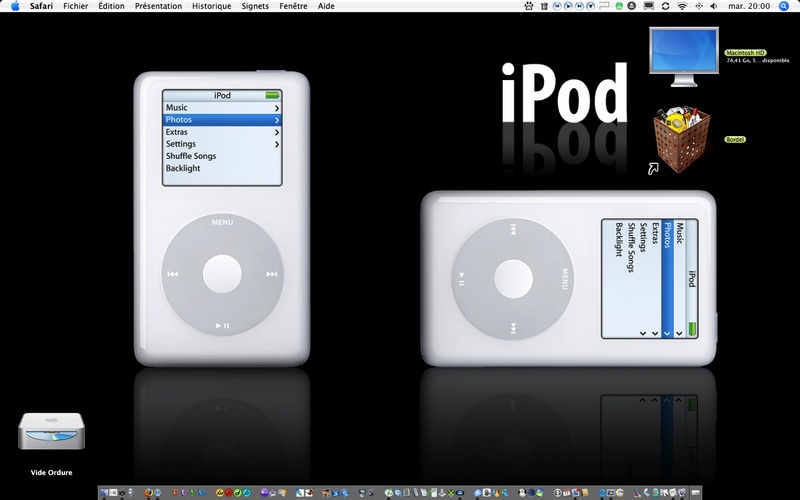
Task: Click the trash can menu bar icon
Action: [544, 6]
